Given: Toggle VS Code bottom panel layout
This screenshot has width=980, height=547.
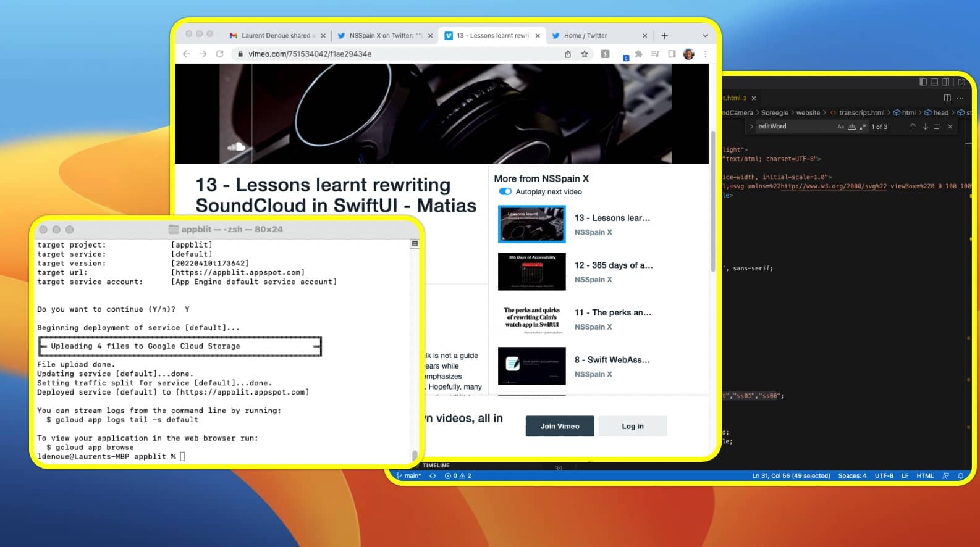Looking at the screenshot, I should [934, 81].
